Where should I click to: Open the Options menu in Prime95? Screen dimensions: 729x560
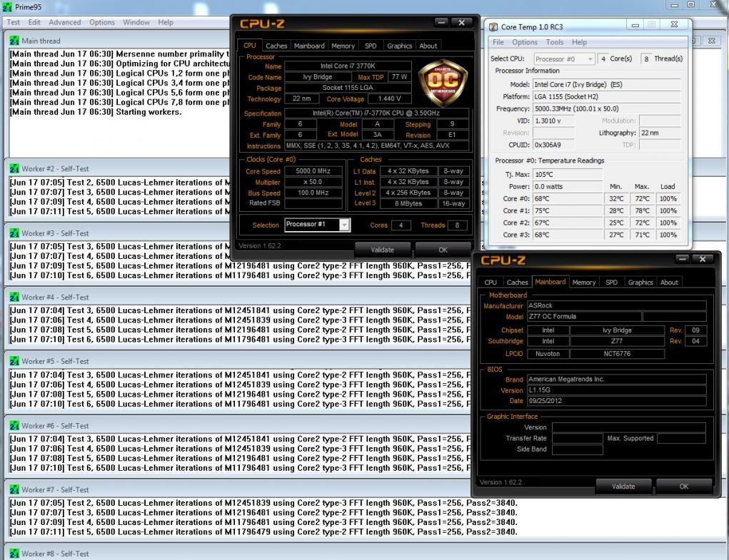click(x=102, y=22)
